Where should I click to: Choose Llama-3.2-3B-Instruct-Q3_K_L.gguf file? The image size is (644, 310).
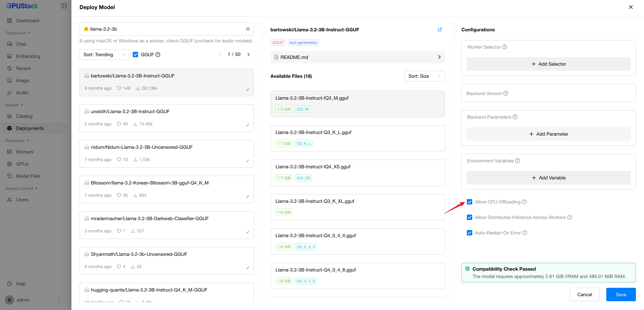coord(358,138)
